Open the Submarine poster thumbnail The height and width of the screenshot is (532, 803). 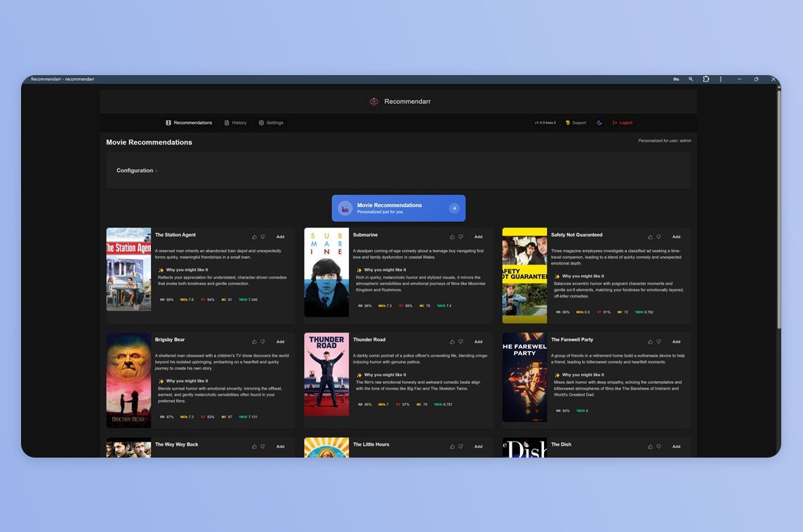(326, 272)
